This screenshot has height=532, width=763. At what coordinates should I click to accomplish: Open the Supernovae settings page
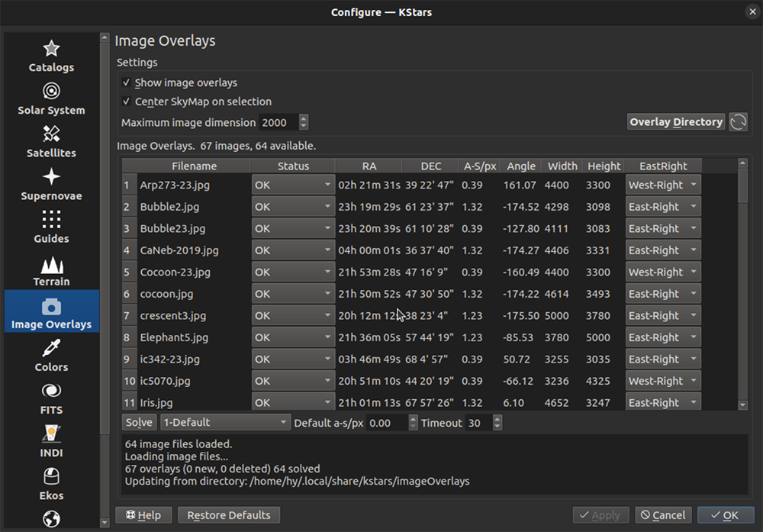coord(51,185)
